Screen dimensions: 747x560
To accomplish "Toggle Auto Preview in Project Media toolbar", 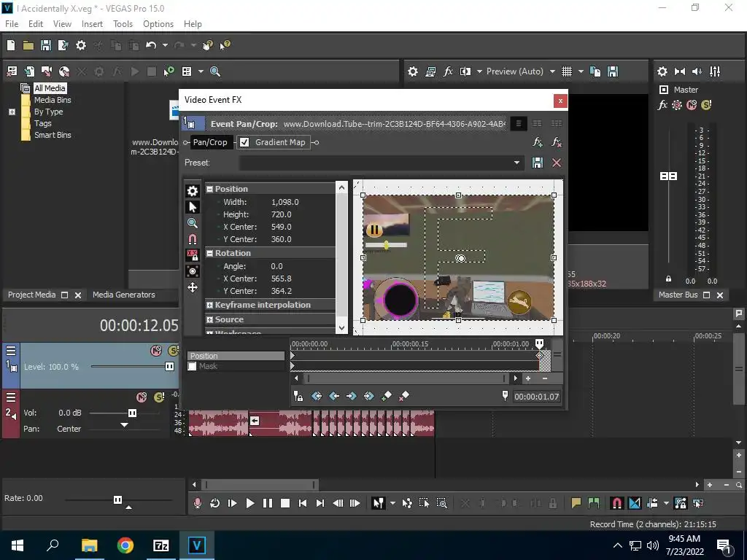I will [169, 71].
